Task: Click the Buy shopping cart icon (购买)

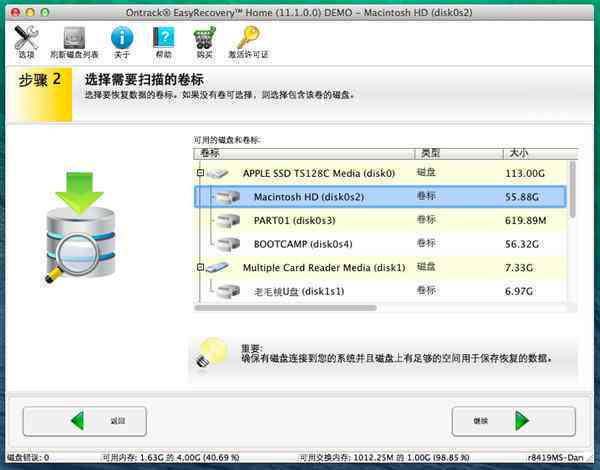Action: [204, 42]
